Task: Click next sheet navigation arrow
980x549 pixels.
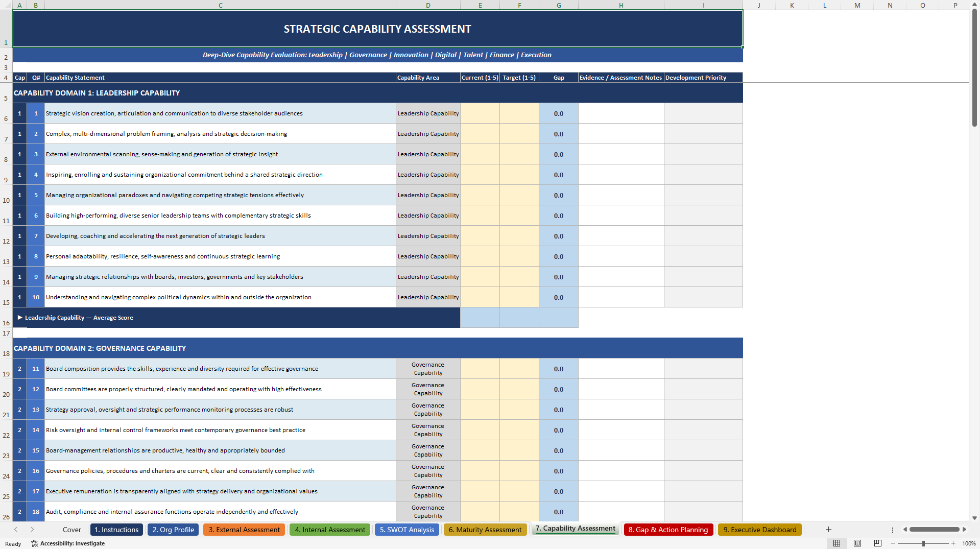Action: [32, 530]
